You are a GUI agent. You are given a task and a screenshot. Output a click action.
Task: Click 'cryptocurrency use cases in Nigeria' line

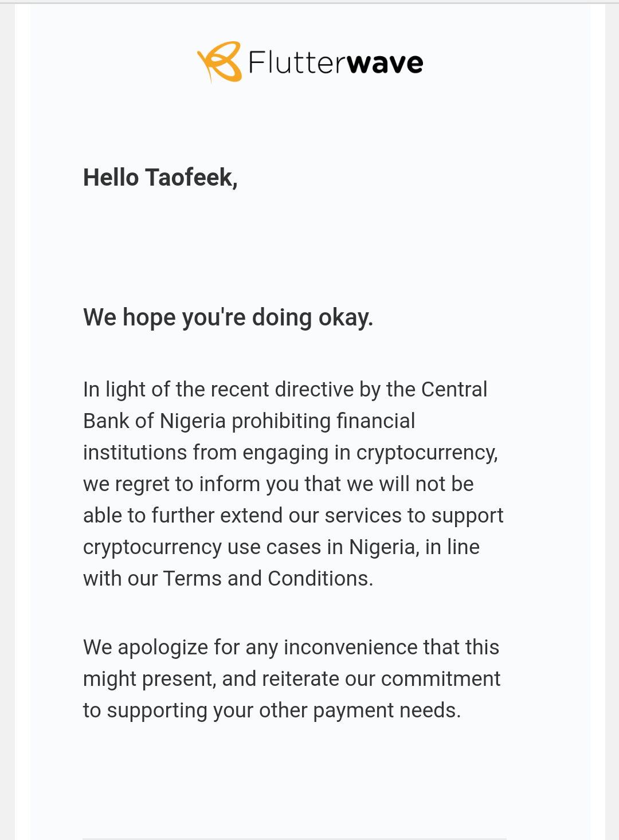click(x=249, y=547)
